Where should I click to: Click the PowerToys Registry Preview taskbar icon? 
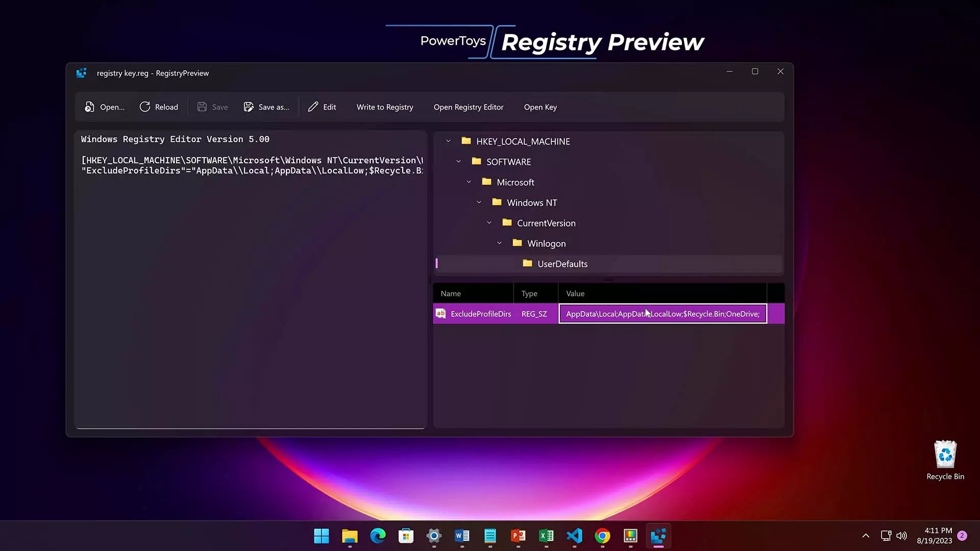[658, 536]
